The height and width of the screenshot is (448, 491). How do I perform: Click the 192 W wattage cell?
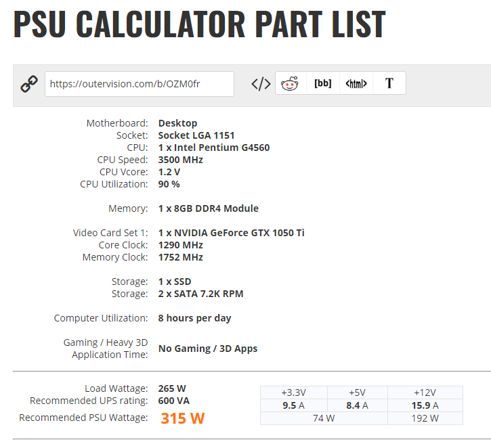click(x=425, y=418)
